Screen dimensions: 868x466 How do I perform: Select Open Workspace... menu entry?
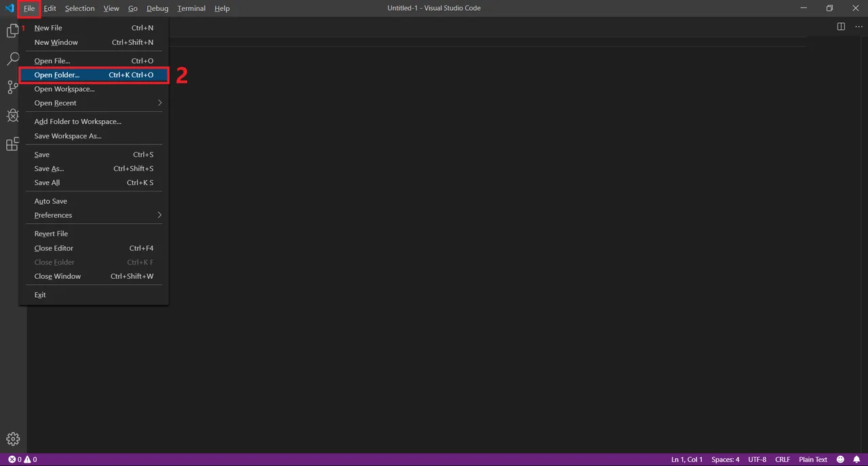tap(94, 89)
